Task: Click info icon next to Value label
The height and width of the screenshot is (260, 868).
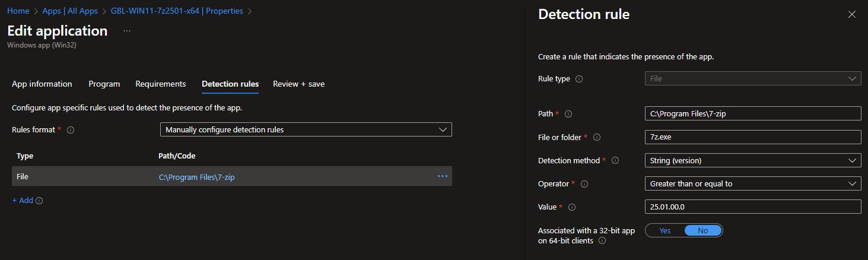Action: pyautogui.click(x=572, y=207)
